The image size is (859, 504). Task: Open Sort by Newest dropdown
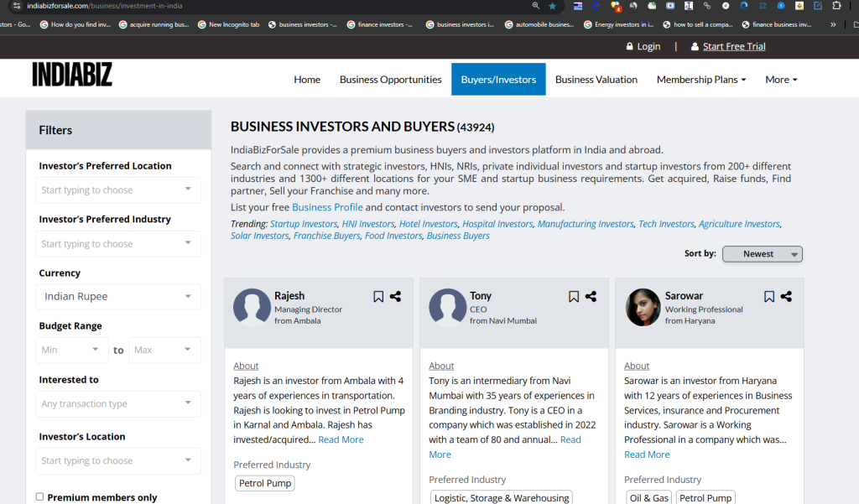click(762, 254)
